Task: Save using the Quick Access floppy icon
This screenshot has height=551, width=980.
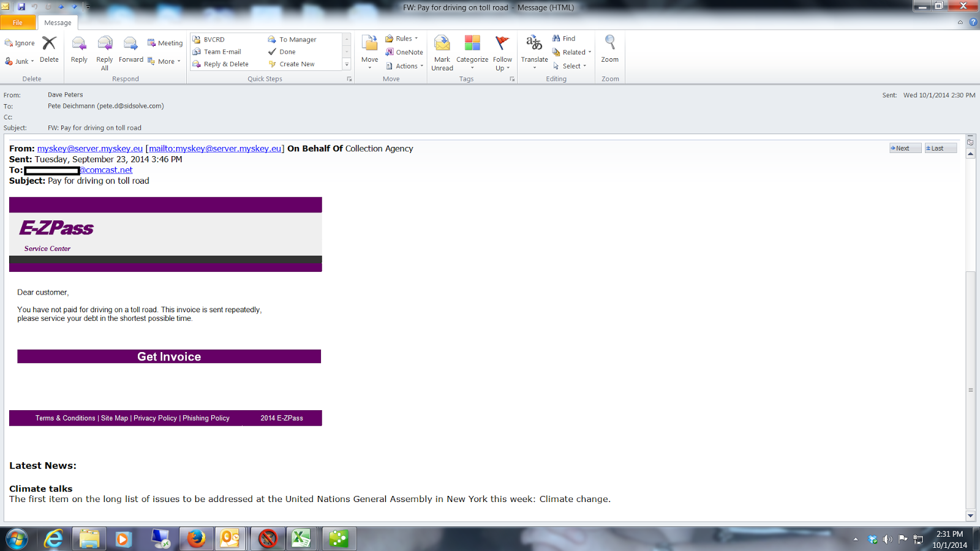Action: 21,7
